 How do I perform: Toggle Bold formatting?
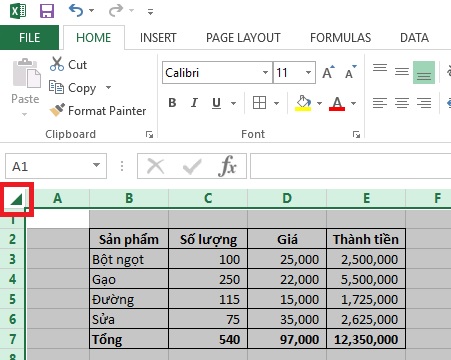[x=172, y=103]
